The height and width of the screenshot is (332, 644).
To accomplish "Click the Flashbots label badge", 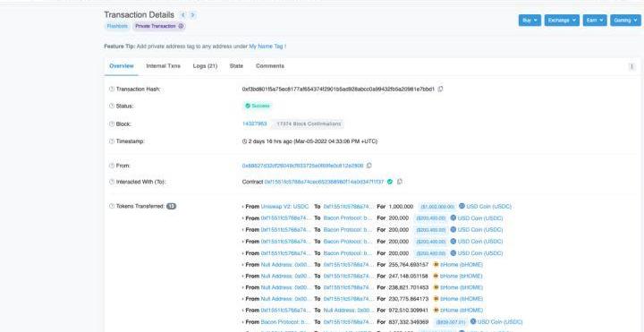I will [117, 26].
